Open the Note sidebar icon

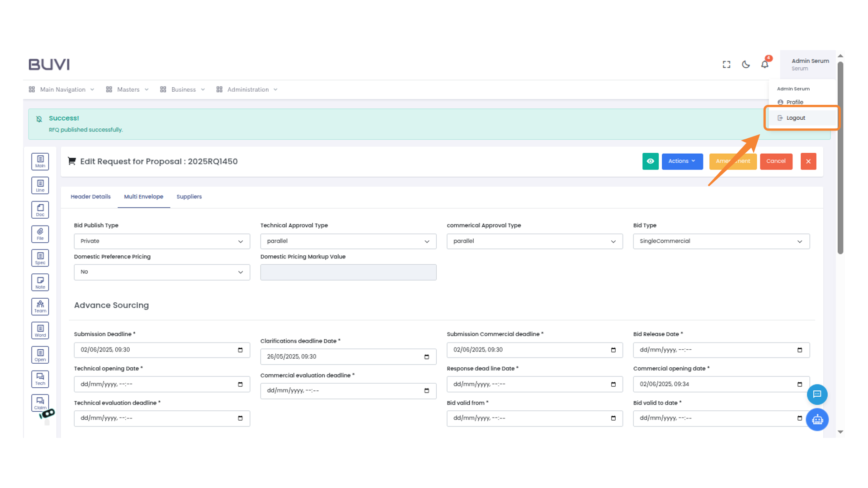(x=40, y=282)
